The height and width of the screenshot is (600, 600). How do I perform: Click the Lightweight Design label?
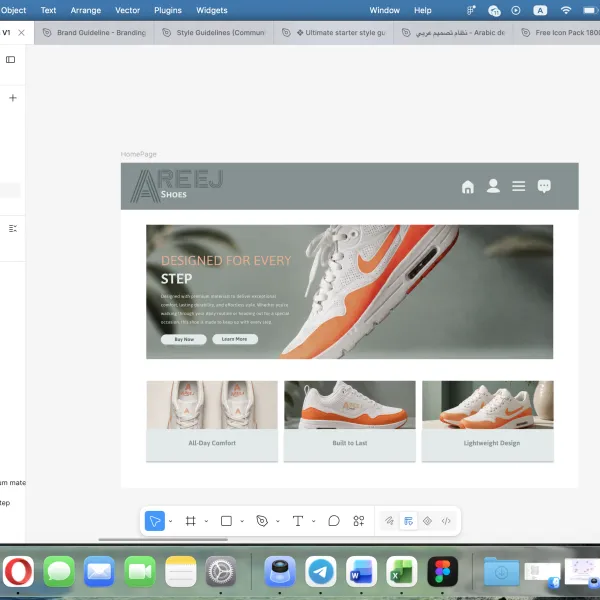coord(492,443)
